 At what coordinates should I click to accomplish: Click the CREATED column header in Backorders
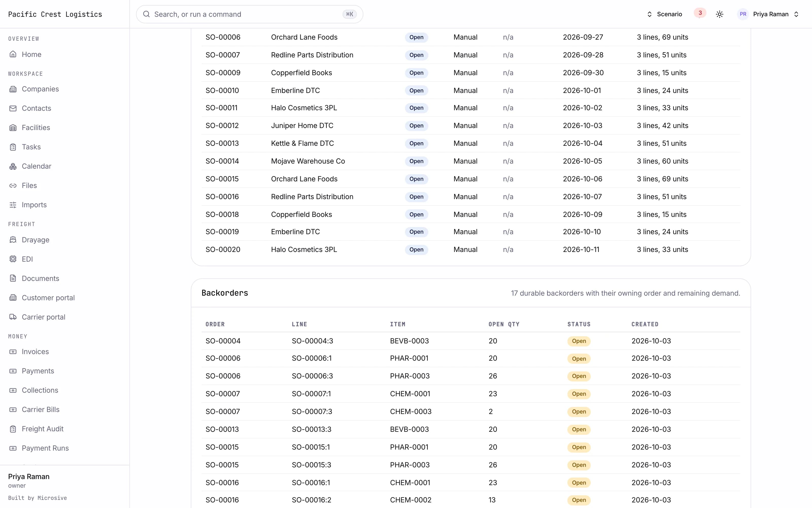(x=645, y=324)
